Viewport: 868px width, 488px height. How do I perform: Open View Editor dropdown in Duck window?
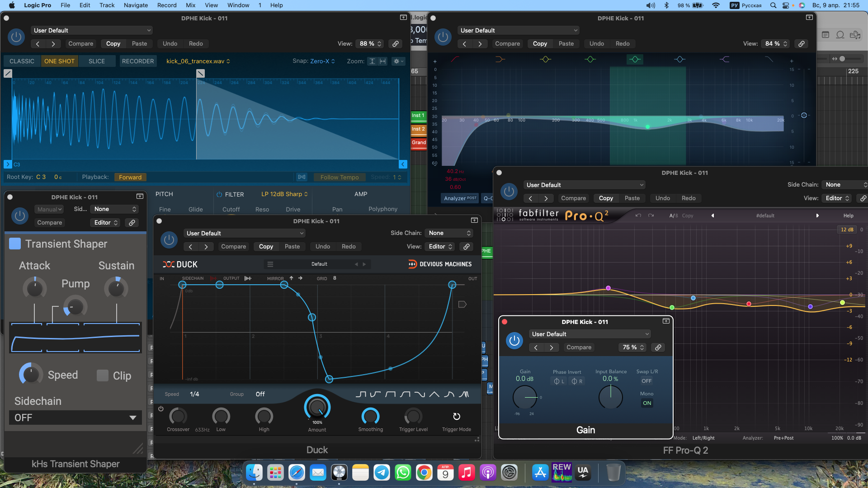tap(440, 247)
